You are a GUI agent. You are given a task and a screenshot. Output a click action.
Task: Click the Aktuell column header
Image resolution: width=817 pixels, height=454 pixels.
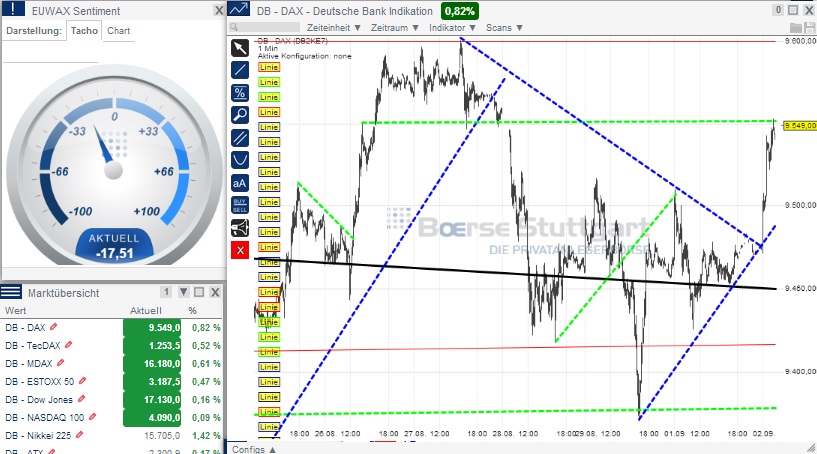[145, 311]
